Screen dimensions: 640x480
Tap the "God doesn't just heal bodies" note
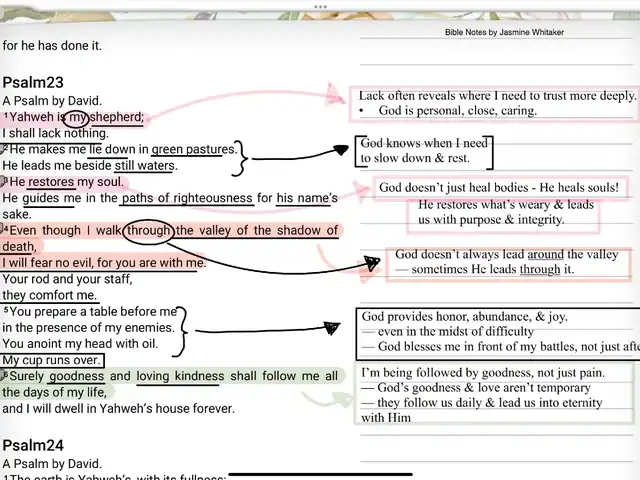click(498, 187)
